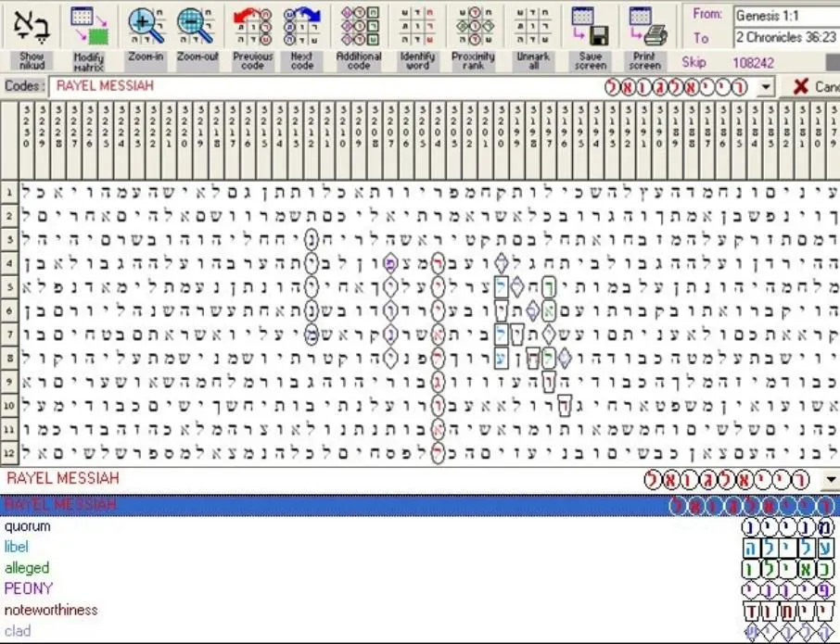Expand the RAYEL MESSIAH list dropdown below matrix
840x644 pixels.
tap(831, 480)
